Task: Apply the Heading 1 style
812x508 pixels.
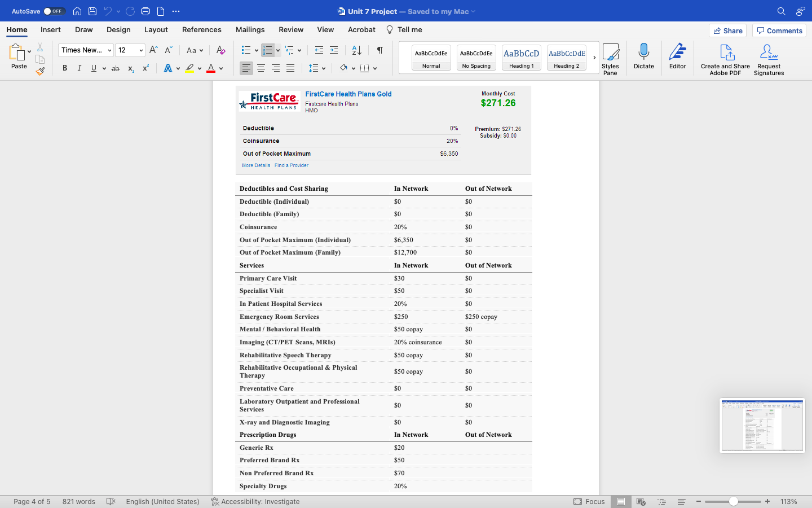Action: [x=522, y=58]
